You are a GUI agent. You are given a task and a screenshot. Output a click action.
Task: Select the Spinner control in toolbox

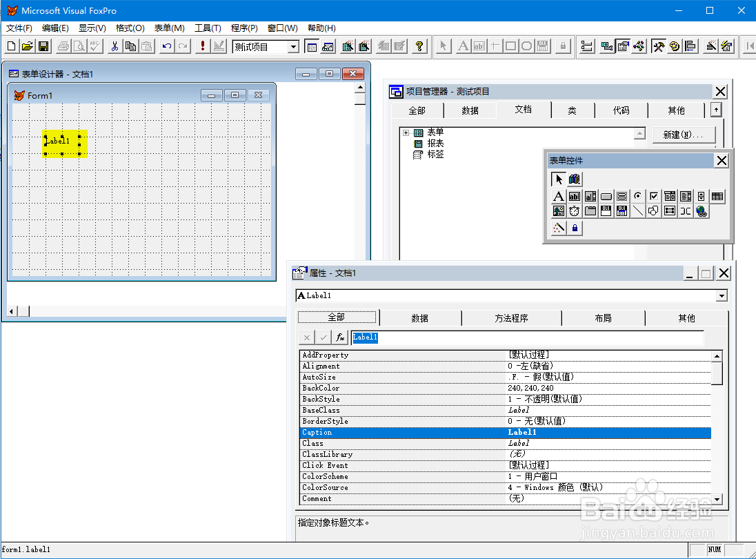click(x=702, y=196)
